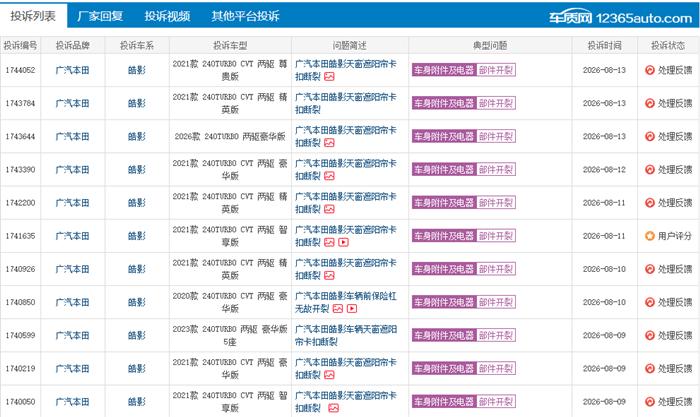This screenshot has height=417, width=700.
Task: Open complaint summary link for 1740599
Action: pos(346,335)
